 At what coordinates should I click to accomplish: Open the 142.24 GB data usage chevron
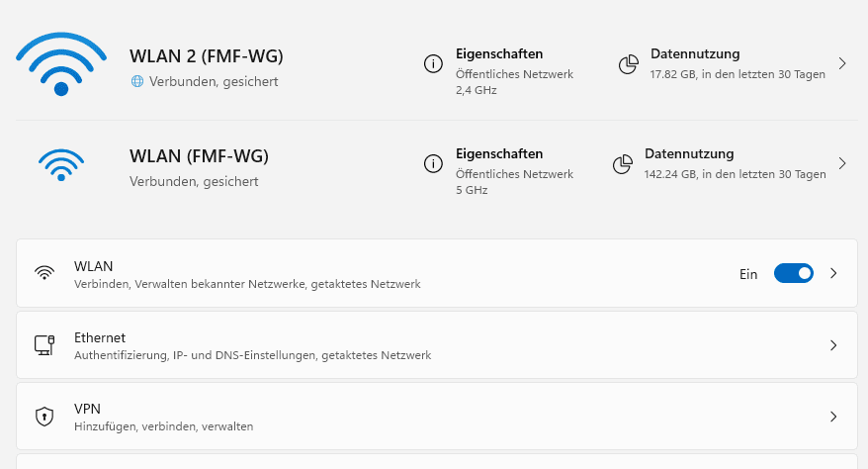[x=842, y=163]
